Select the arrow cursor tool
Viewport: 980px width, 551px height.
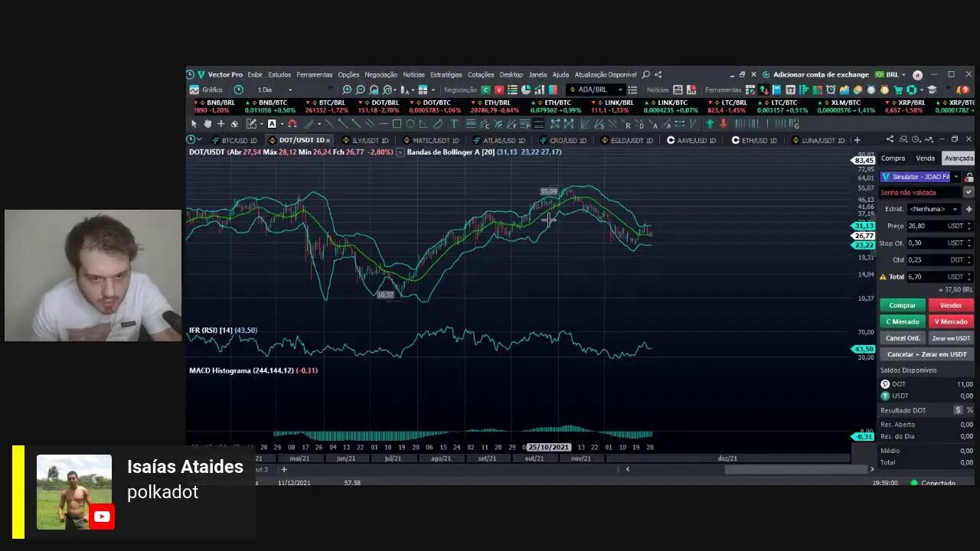tap(194, 124)
